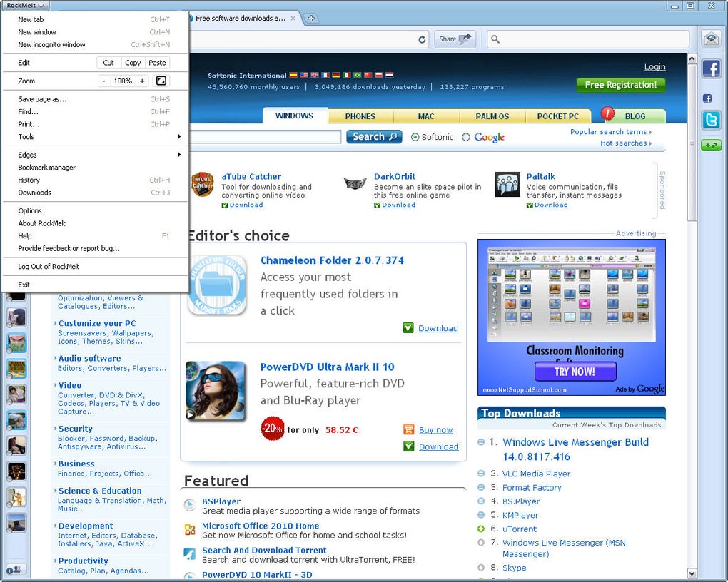Open the RockMelt menu dropdown
The image size is (728, 582).
(x=26, y=6)
